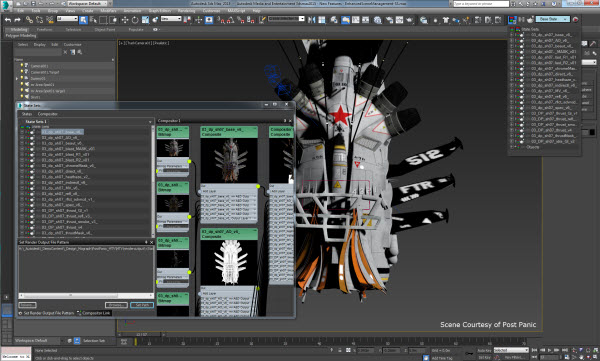Open Compositor menu in State Sets window
600x361 pixels.
tap(48, 114)
